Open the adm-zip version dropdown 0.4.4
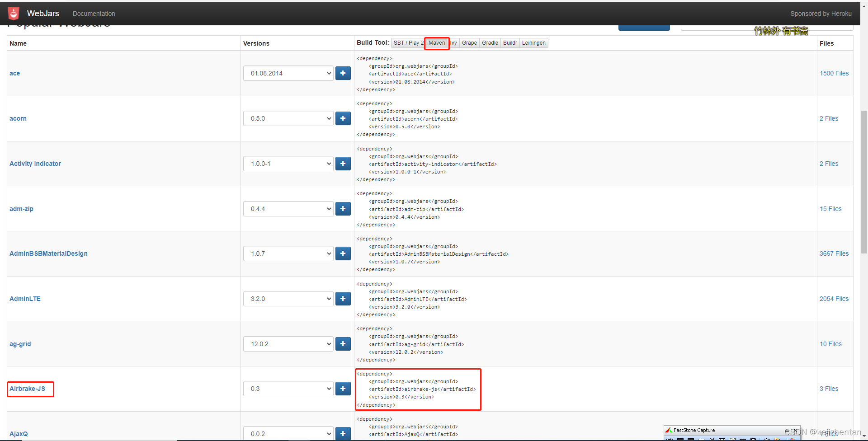 click(x=288, y=209)
